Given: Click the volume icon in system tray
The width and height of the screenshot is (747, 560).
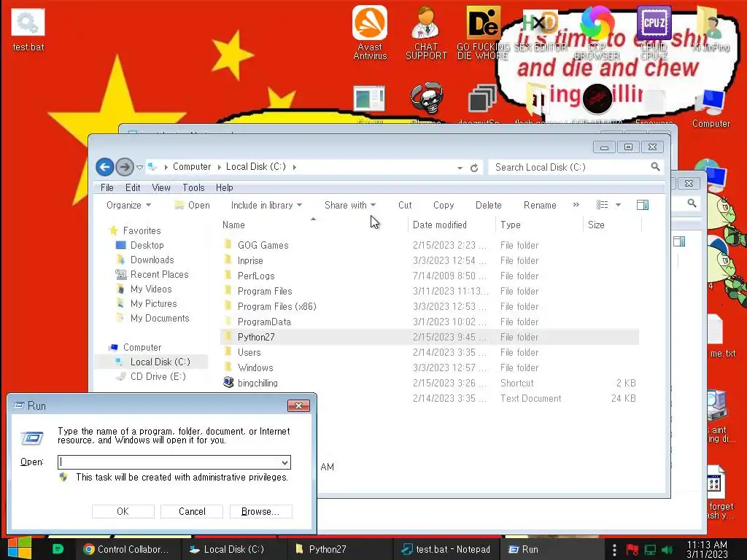Looking at the screenshot, I should pos(667,550).
